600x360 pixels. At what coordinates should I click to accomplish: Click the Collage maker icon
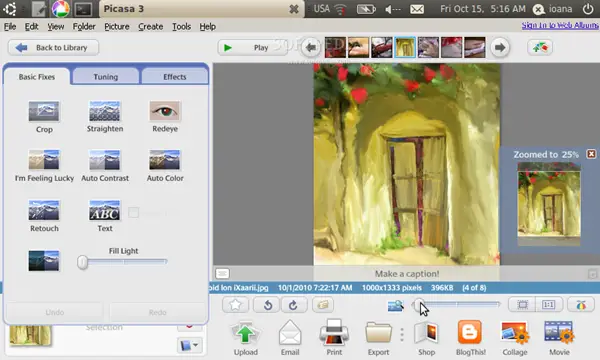(x=515, y=332)
